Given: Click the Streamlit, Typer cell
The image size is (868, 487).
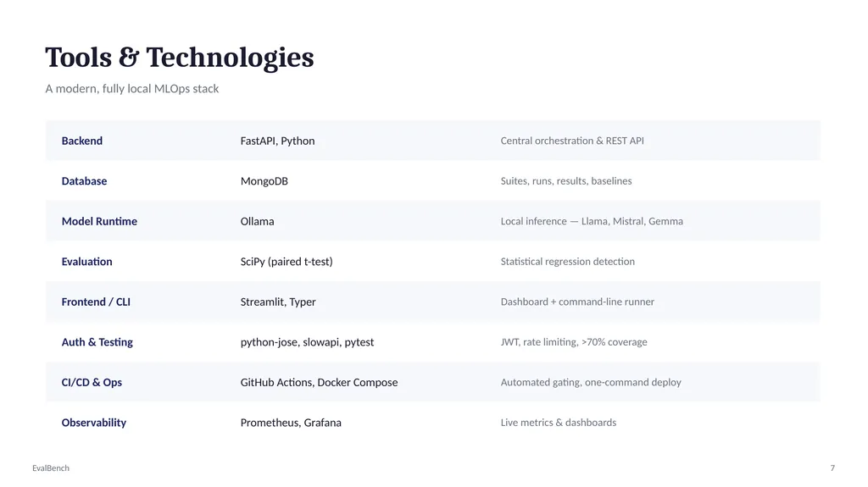Looking at the screenshot, I should [x=278, y=302].
